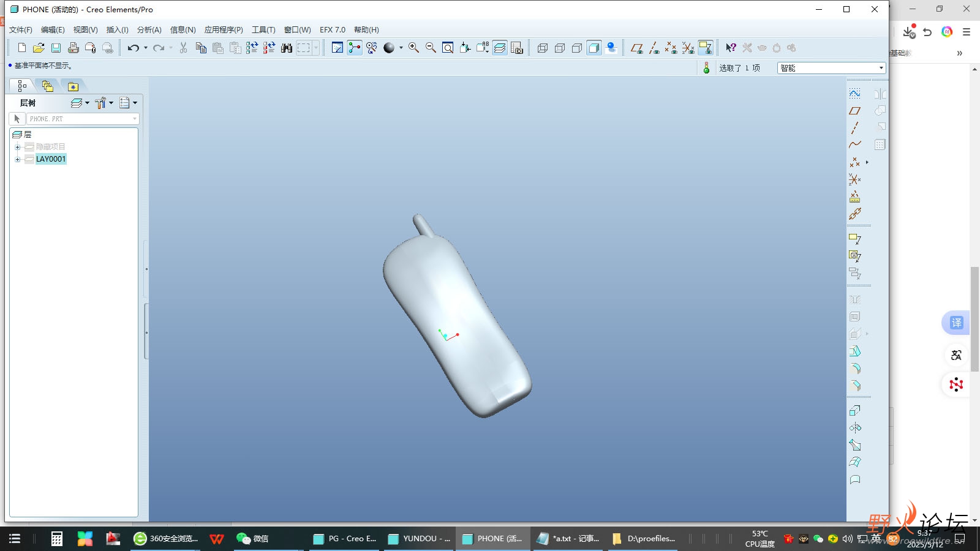
Task: Toggle datum axes display
Action: coord(654,48)
